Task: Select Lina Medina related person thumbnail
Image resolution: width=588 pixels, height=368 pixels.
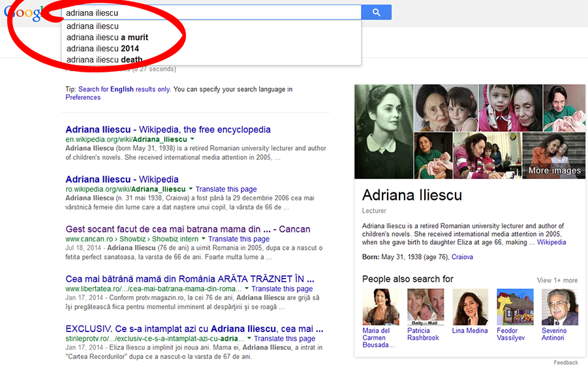Action: click(x=470, y=307)
